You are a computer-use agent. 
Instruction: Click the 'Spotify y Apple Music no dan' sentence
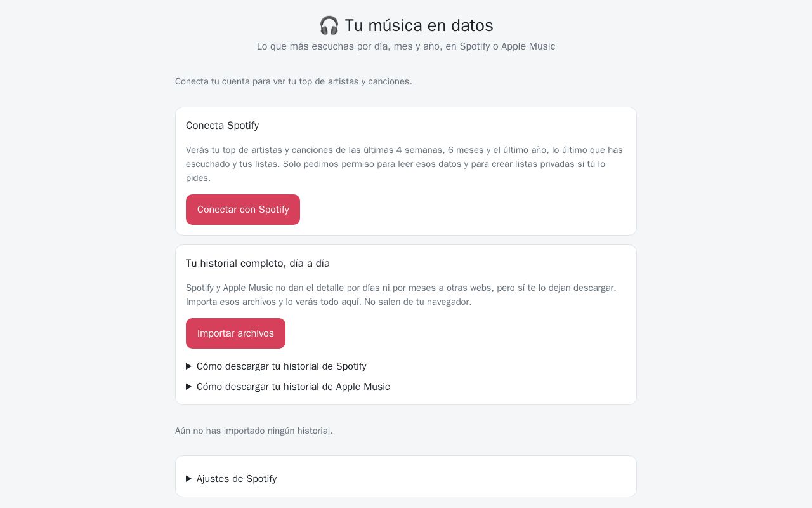401,288
